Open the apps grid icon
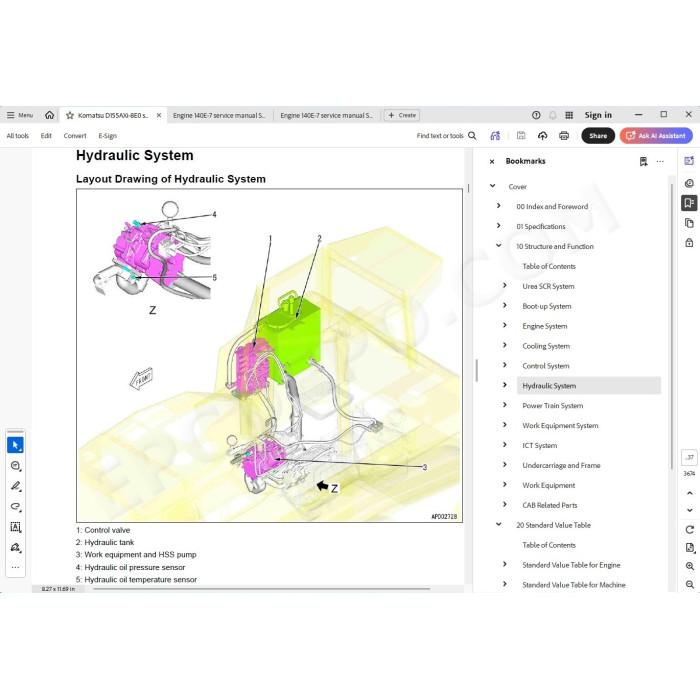The width and height of the screenshot is (700, 700). [x=569, y=115]
